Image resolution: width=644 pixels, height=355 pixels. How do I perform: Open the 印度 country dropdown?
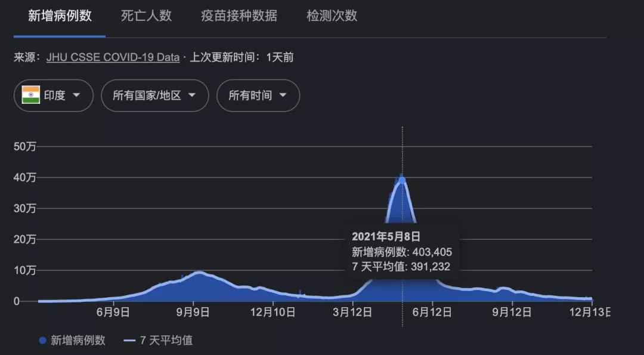pyautogui.click(x=54, y=95)
